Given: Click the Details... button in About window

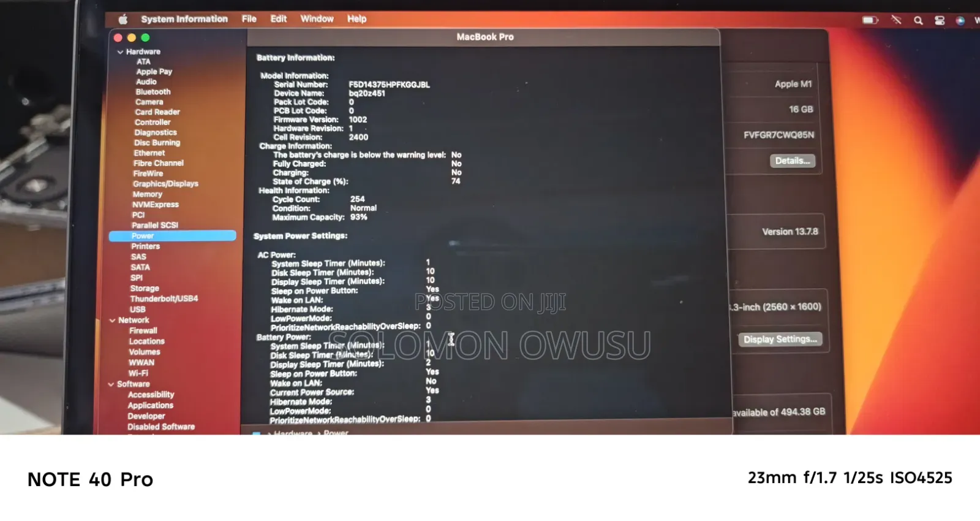Looking at the screenshot, I should (x=792, y=161).
